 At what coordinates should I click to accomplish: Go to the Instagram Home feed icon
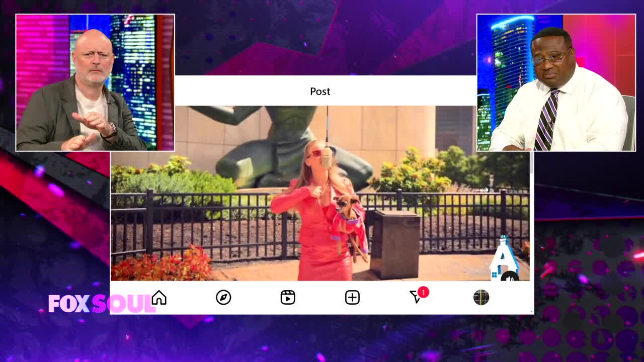(x=159, y=298)
